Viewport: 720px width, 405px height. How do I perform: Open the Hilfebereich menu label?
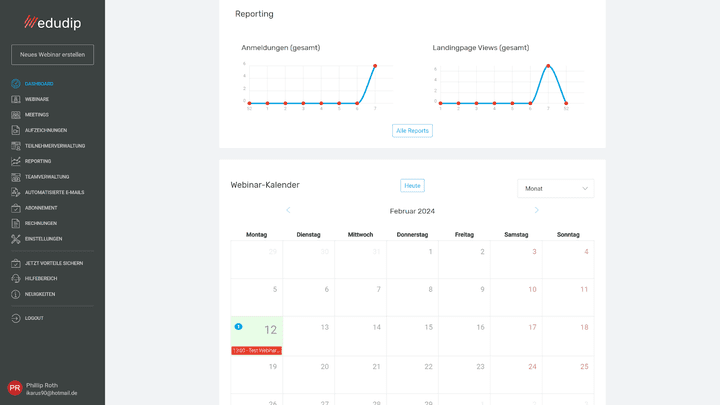pos(41,279)
